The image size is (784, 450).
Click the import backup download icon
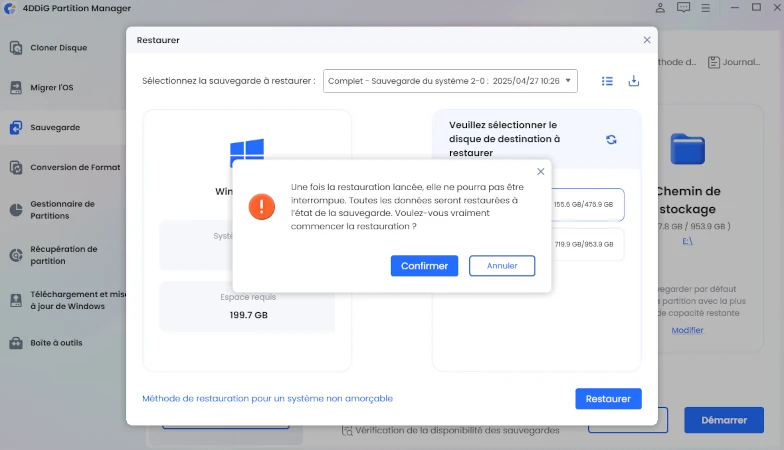634,80
